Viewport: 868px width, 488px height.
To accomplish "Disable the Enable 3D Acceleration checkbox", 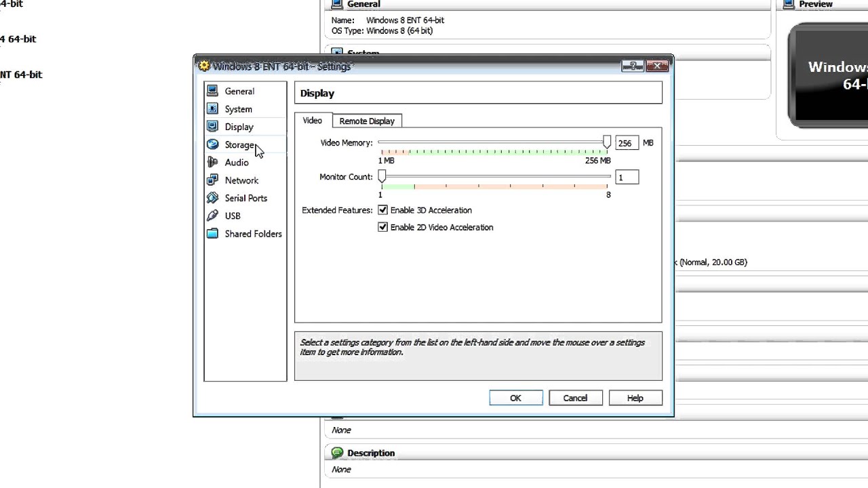I will point(382,210).
